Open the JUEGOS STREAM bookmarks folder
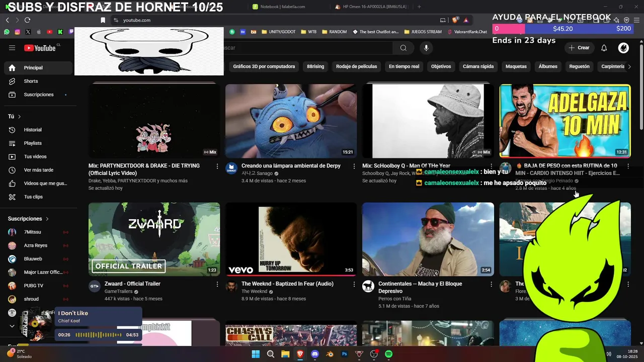The image size is (644, 362). point(422,32)
